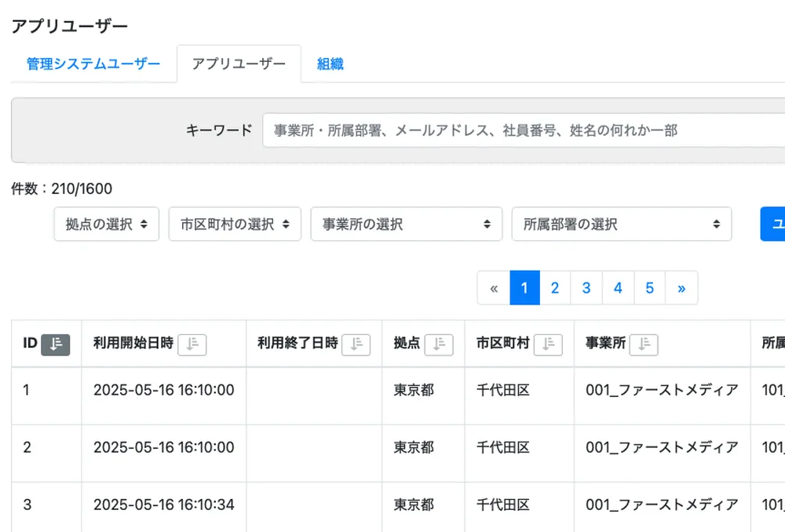Go to pagination page 3
The height and width of the screenshot is (532, 785).
(586, 288)
